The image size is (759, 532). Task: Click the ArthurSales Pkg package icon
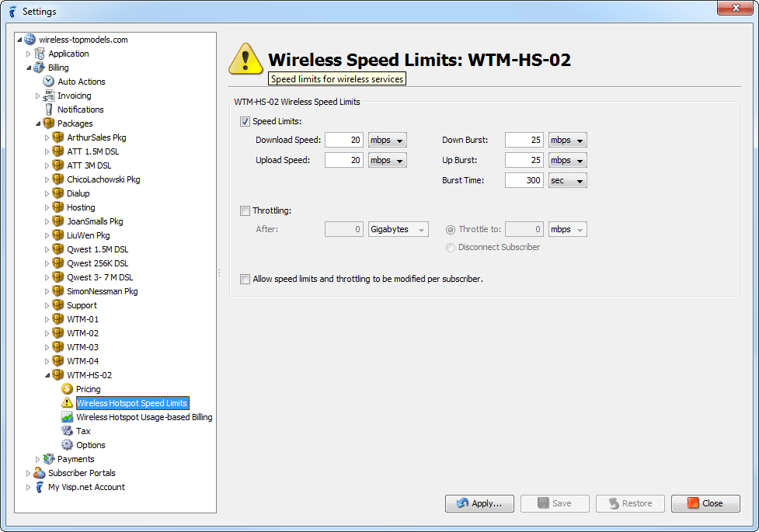58,137
